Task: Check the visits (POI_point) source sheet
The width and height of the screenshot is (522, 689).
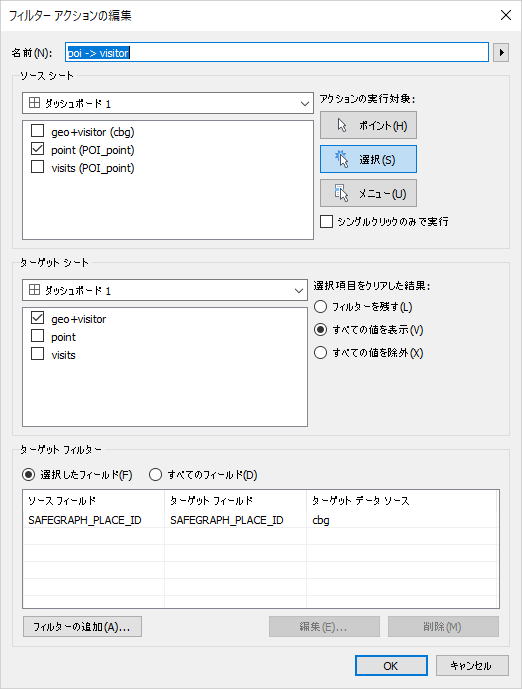Action: [38, 167]
